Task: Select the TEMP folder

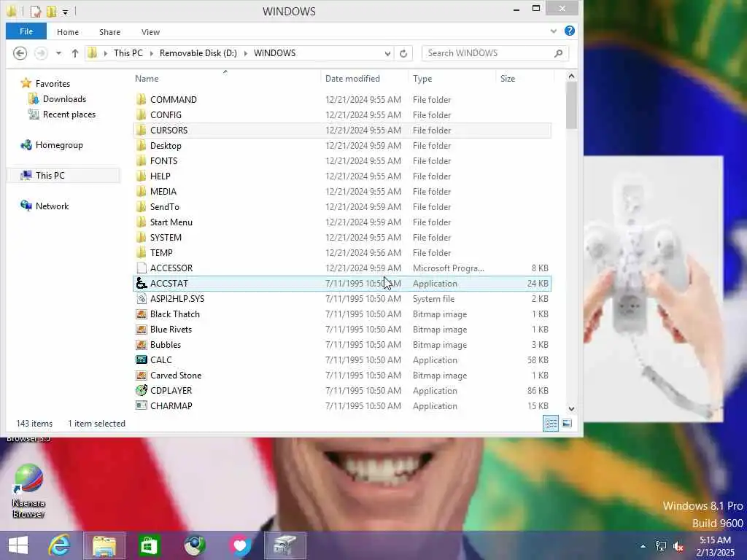Action: (342, 252)
